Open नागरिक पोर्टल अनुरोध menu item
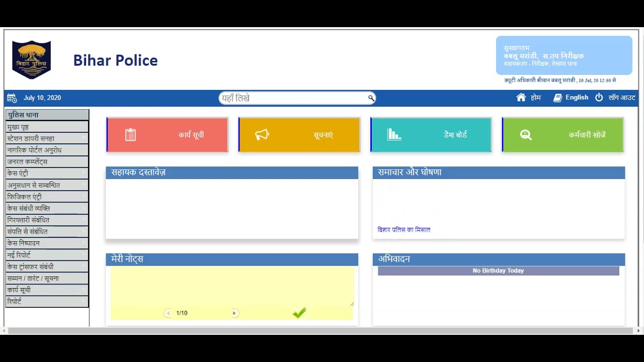Viewport: 644px width, 362px height. point(47,150)
